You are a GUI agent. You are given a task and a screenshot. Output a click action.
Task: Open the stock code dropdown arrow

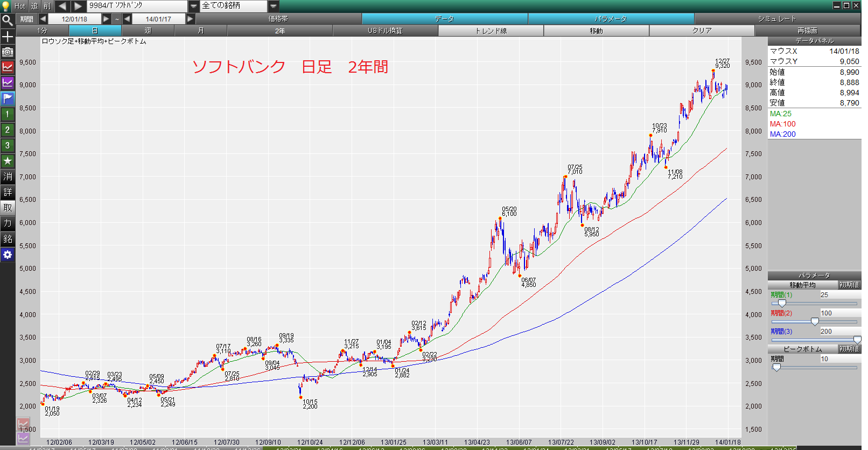click(x=194, y=6)
